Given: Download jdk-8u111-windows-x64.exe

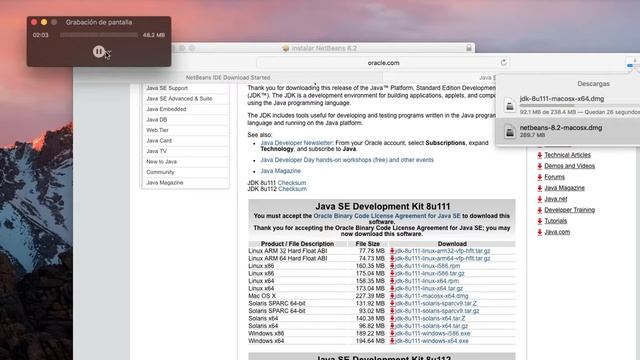Looking at the screenshot, I should [431, 341].
